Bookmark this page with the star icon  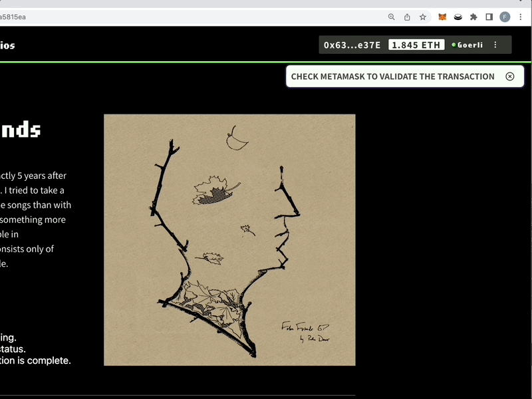423,17
